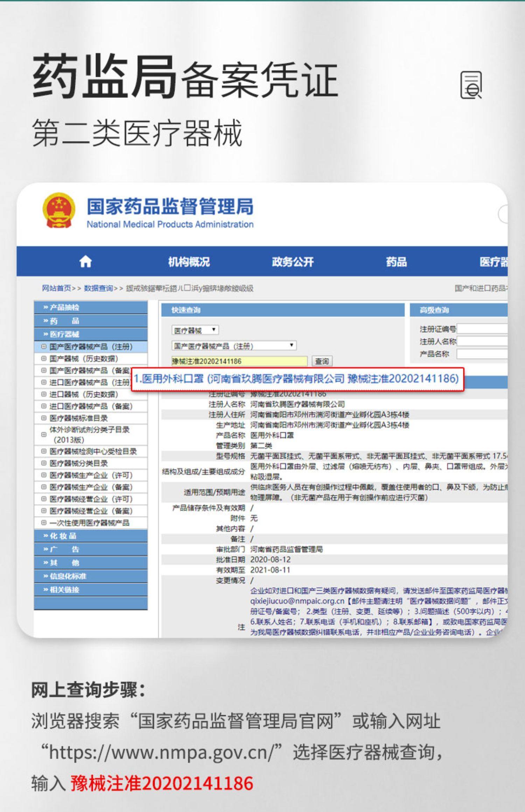Click the 注册人名称 advanced search field

pos(482,341)
